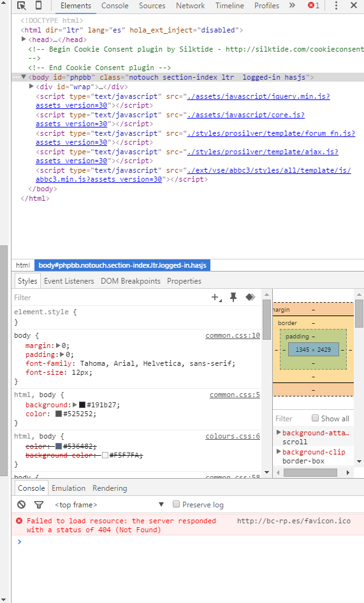
Task: Click the Styles pane vertical scrollbar thumb
Action: coord(266,319)
